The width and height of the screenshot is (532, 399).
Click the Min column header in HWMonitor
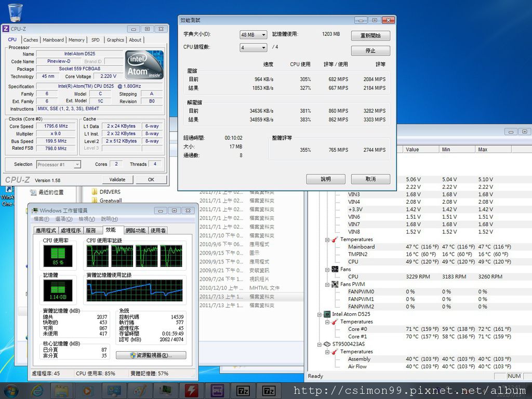pyautogui.click(x=457, y=149)
